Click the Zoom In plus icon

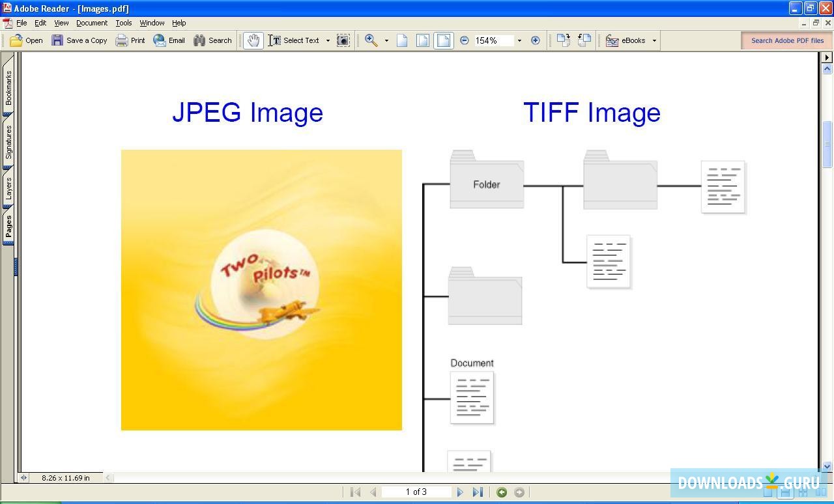(x=536, y=40)
